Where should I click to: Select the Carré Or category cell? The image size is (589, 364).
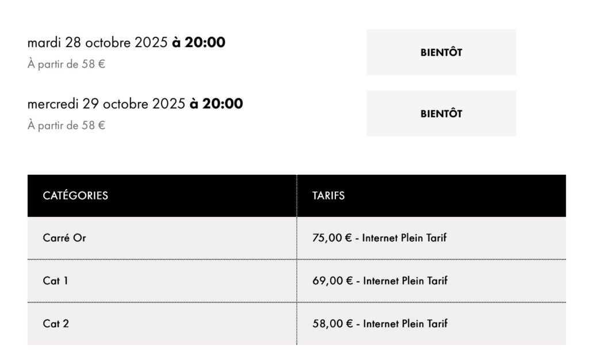(64, 237)
